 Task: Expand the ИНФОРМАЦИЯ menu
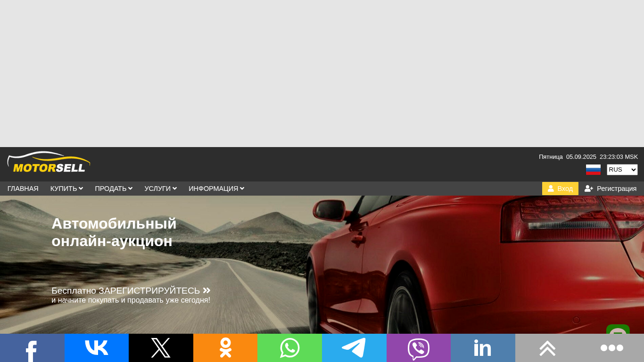pyautogui.click(x=216, y=189)
